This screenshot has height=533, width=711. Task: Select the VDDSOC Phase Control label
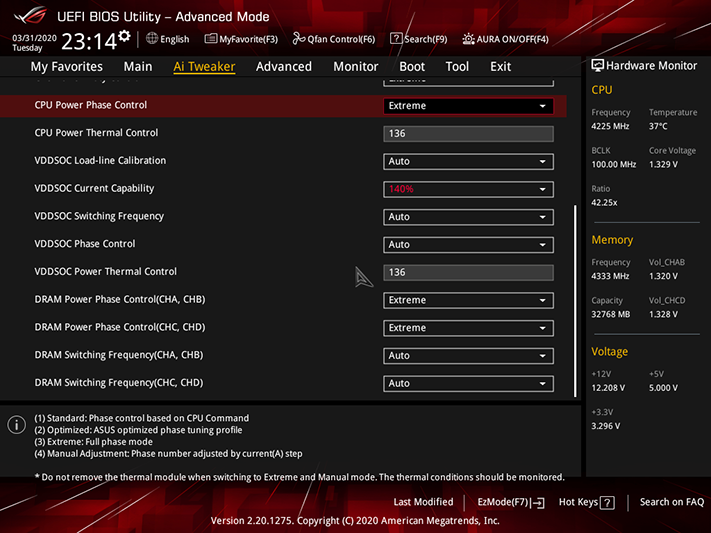pos(85,244)
